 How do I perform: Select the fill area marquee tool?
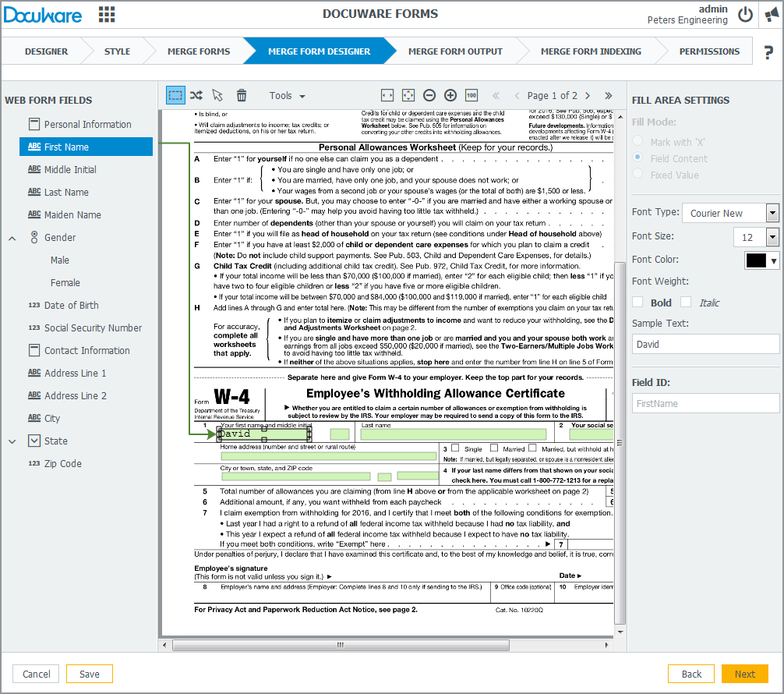pyautogui.click(x=175, y=94)
